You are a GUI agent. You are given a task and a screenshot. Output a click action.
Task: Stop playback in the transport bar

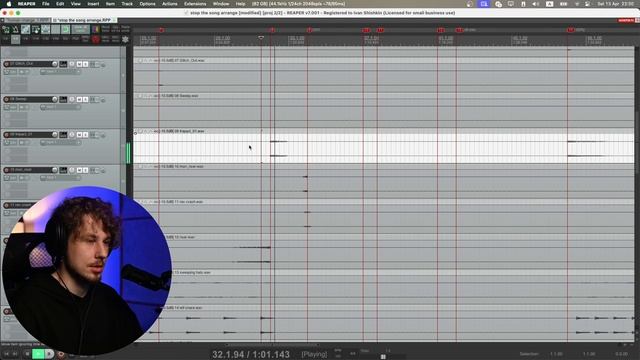27,353
